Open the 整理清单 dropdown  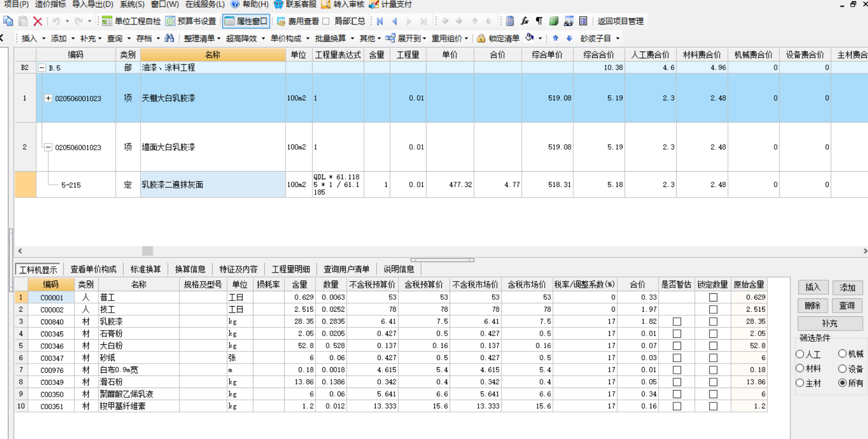(202, 38)
